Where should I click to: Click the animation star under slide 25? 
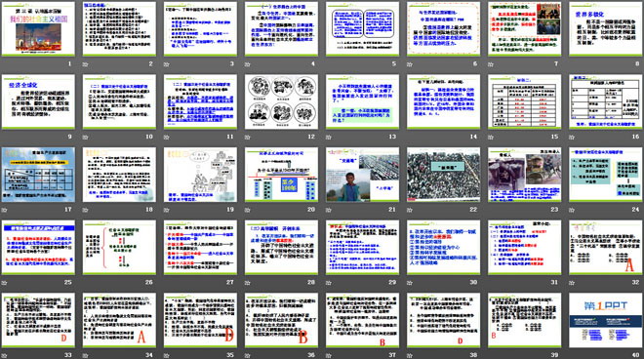[x=4, y=283]
